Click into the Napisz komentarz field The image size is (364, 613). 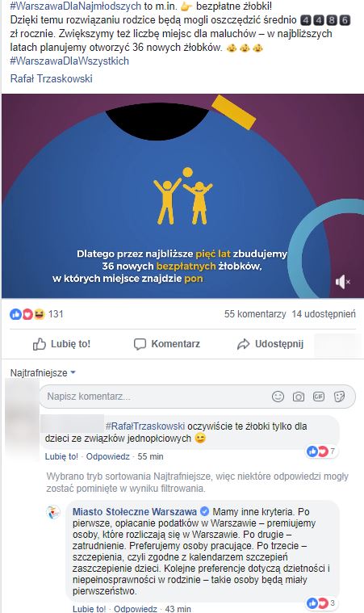tap(197, 397)
